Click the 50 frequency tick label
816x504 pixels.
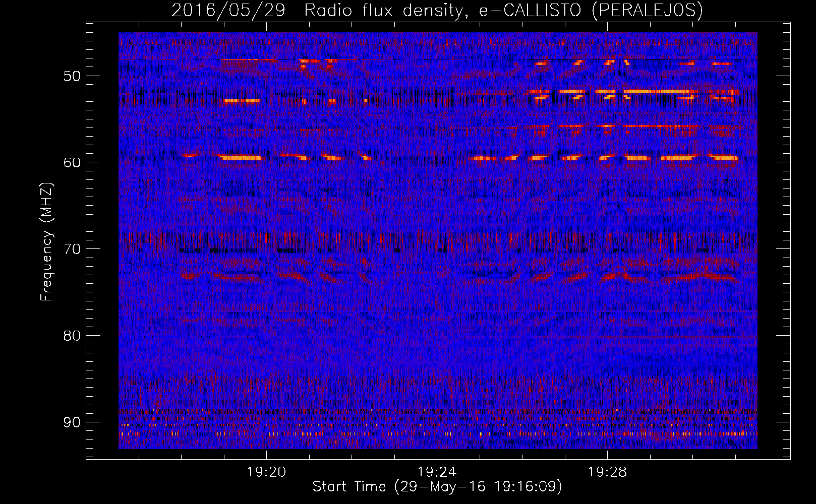pyautogui.click(x=72, y=76)
